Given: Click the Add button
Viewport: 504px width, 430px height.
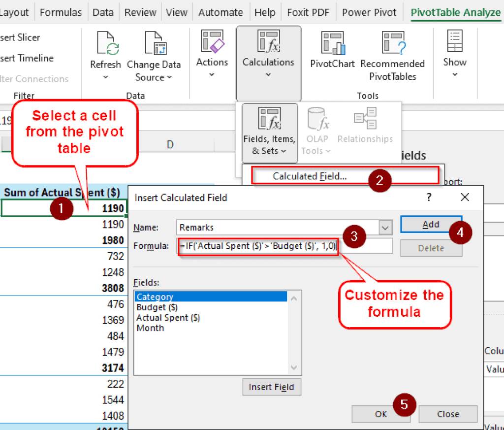Looking at the screenshot, I should (431, 224).
